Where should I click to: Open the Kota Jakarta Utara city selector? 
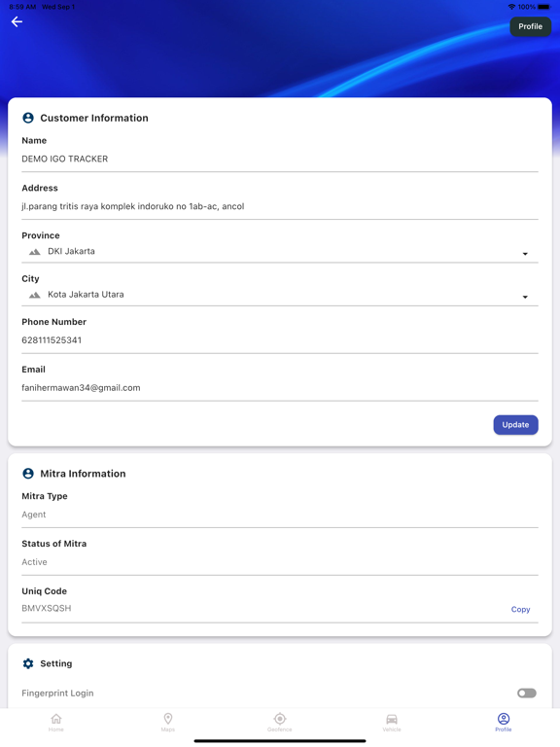click(x=280, y=296)
